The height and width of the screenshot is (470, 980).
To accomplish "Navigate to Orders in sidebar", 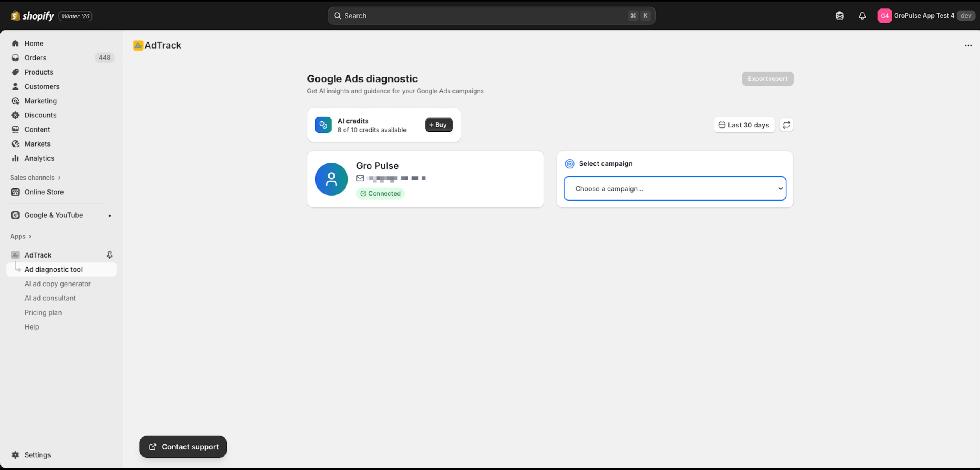I will pos(35,58).
